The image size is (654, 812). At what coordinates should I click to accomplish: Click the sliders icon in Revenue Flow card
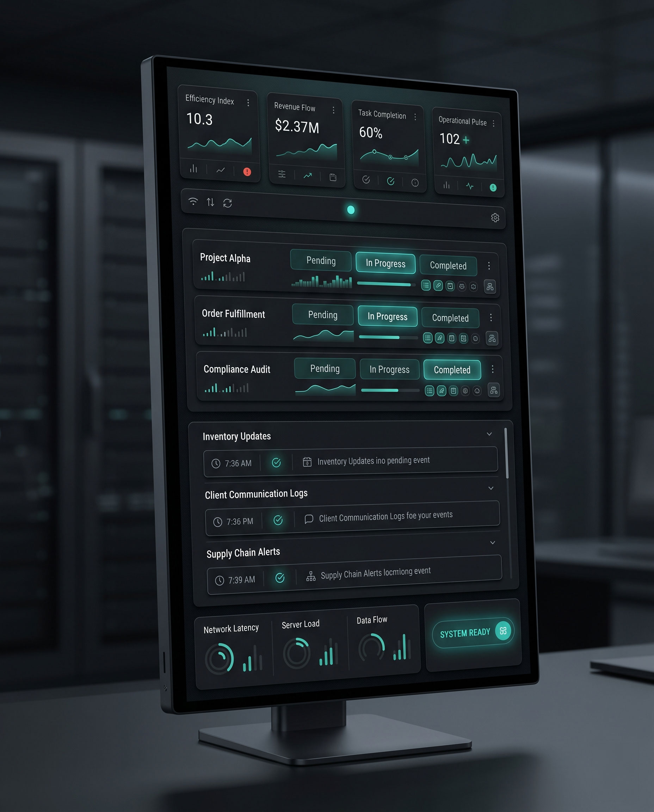point(282,174)
